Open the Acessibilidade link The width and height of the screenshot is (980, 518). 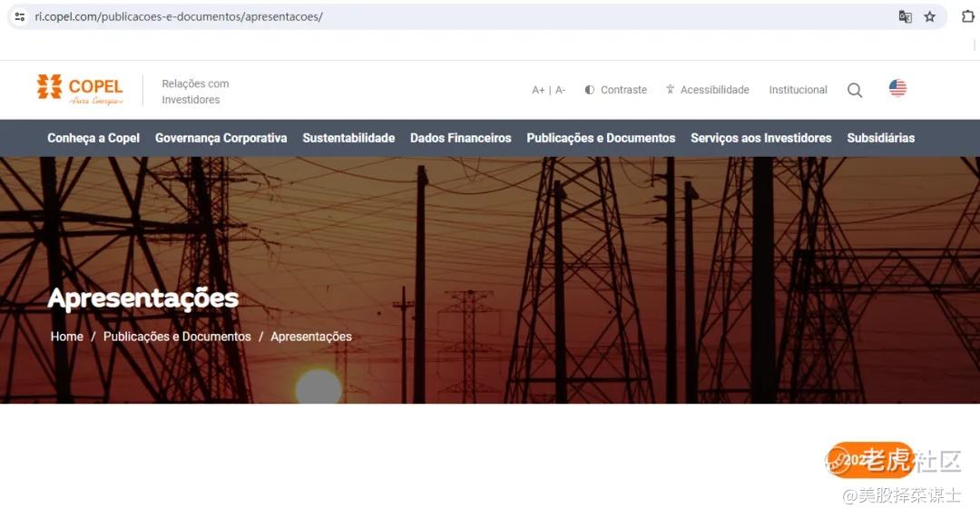pyautogui.click(x=708, y=90)
